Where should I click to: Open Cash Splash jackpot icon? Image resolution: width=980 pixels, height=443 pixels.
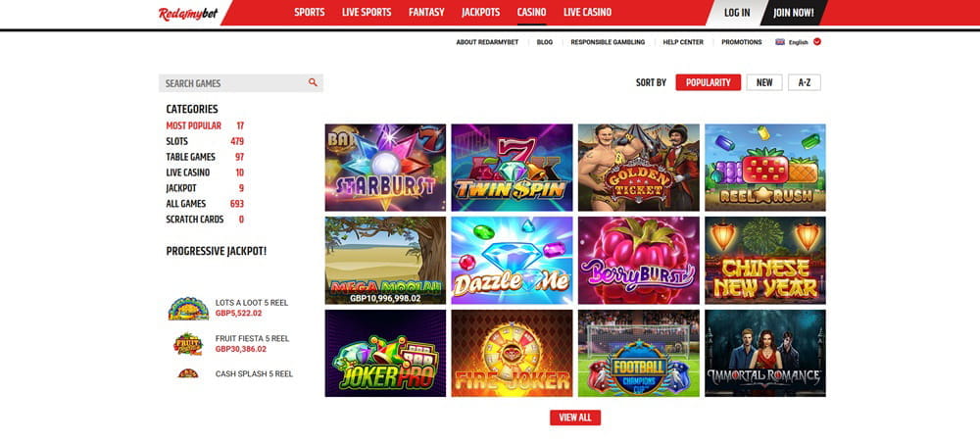(188, 373)
